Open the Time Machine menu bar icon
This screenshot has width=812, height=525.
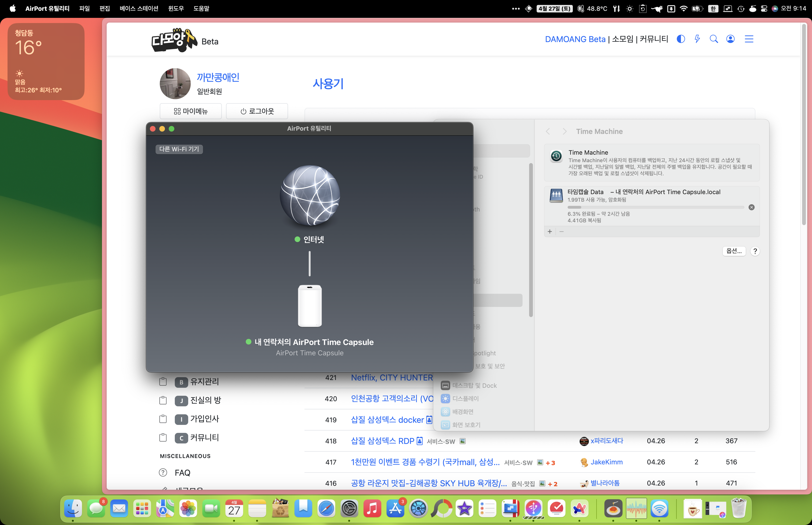click(741, 8)
